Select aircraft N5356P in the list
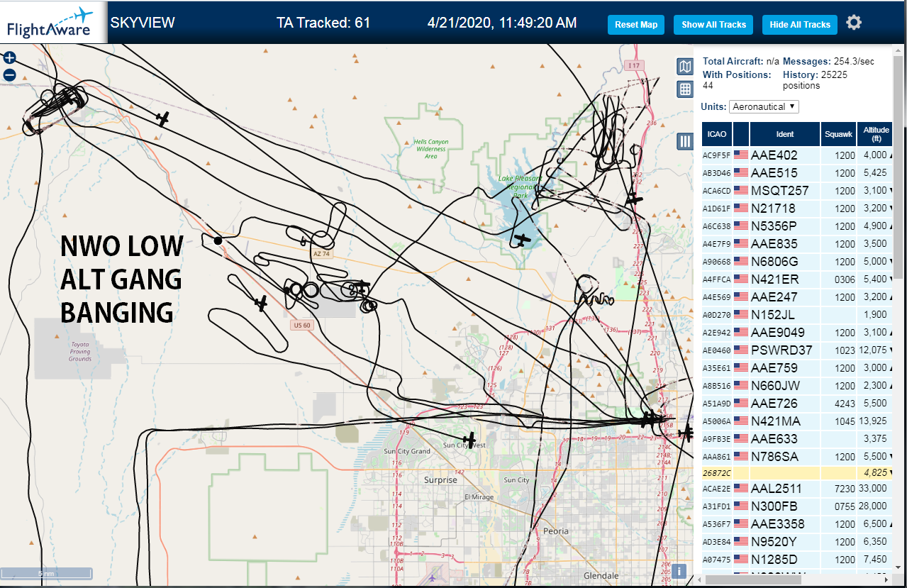This screenshot has width=907, height=588. pos(798,226)
